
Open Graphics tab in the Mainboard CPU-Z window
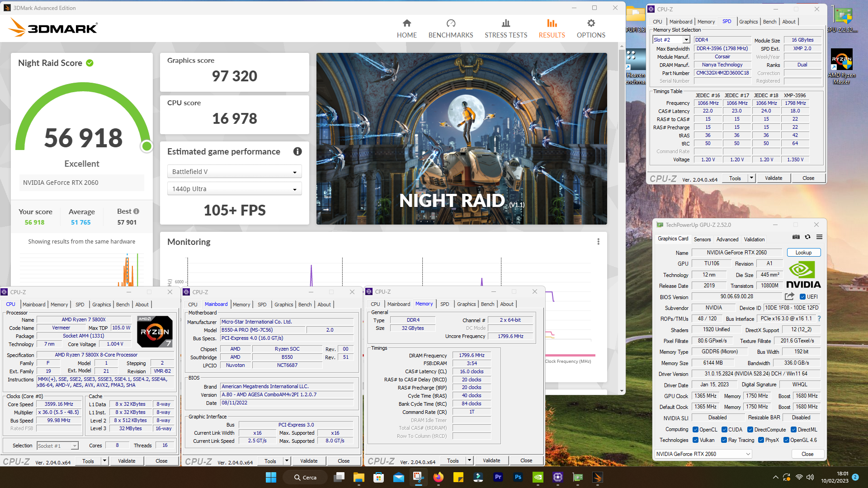tap(283, 305)
